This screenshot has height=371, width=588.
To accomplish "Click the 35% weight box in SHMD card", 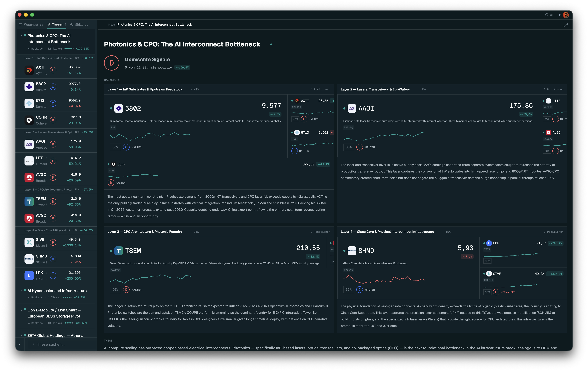I will 348,290.
